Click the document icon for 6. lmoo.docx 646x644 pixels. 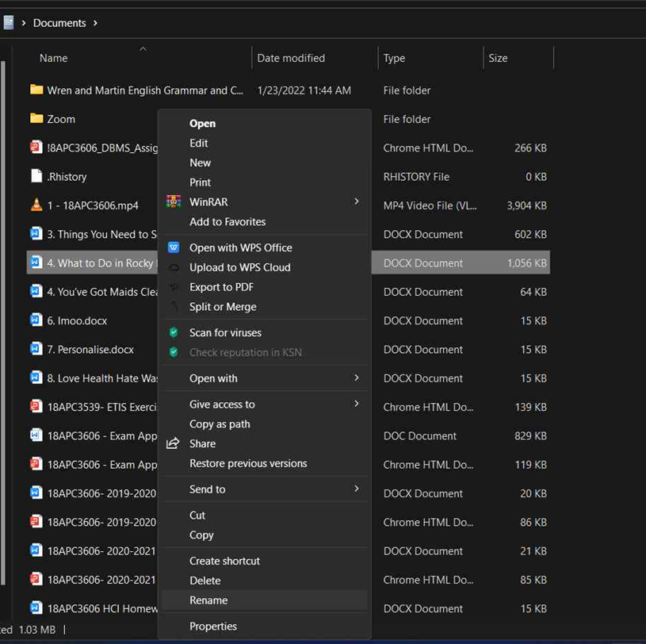[x=36, y=320]
